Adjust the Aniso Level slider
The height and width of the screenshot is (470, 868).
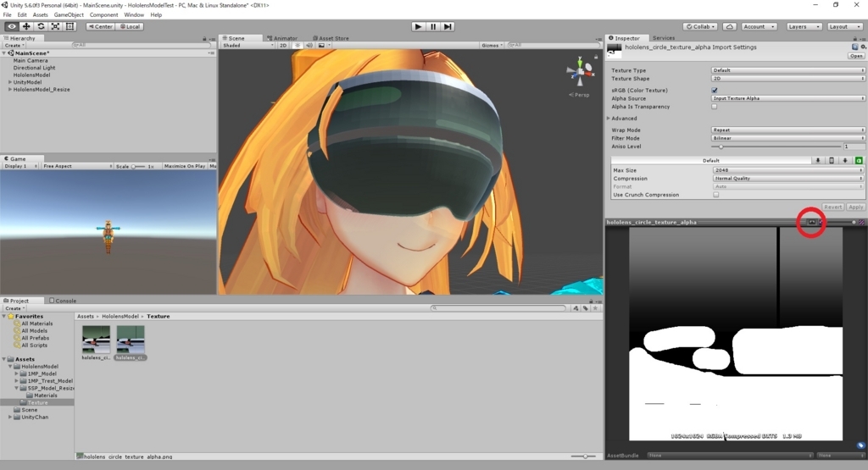pyautogui.click(x=776, y=147)
